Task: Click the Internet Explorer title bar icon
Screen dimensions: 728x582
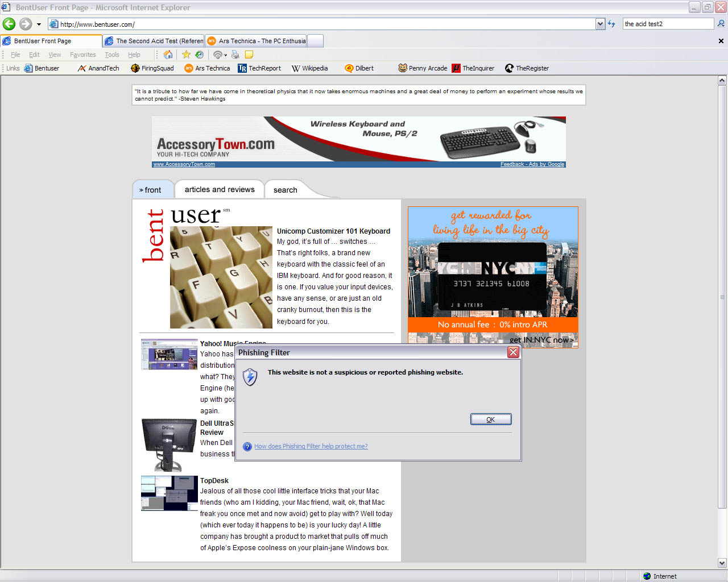Action: 6,7
